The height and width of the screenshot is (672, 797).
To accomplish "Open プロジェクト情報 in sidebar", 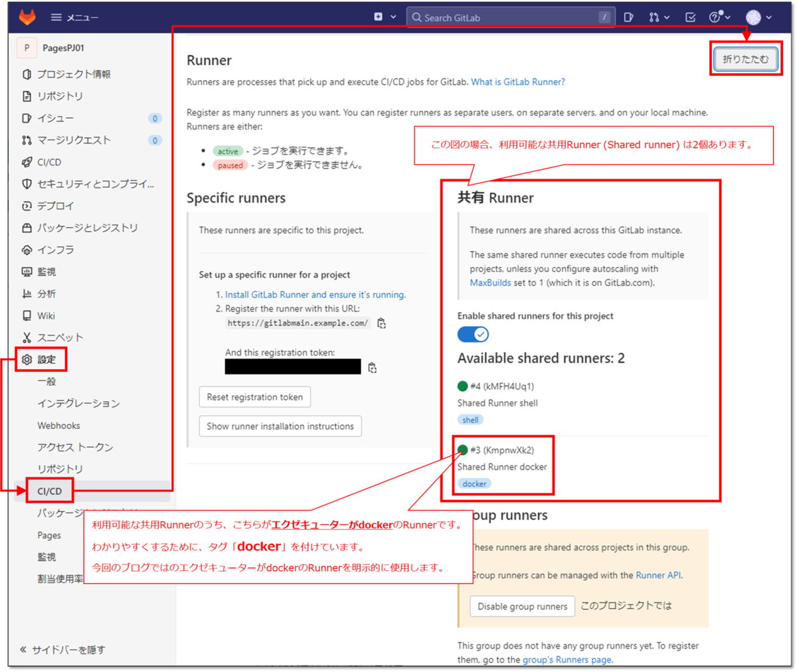I will 73,74.
